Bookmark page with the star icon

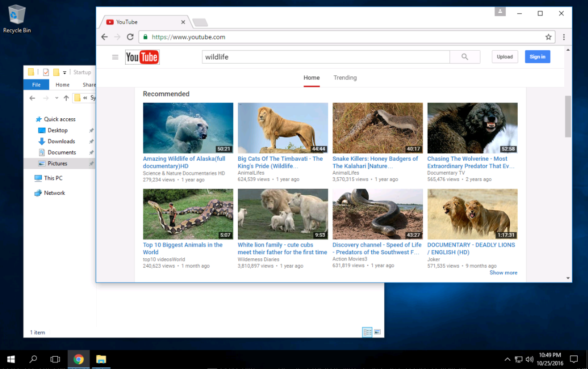point(548,37)
